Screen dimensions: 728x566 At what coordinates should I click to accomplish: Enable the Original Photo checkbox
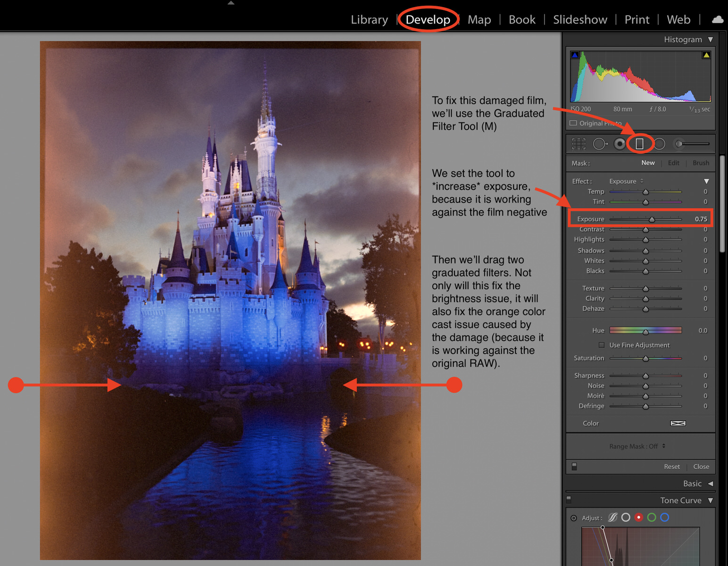(573, 123)
